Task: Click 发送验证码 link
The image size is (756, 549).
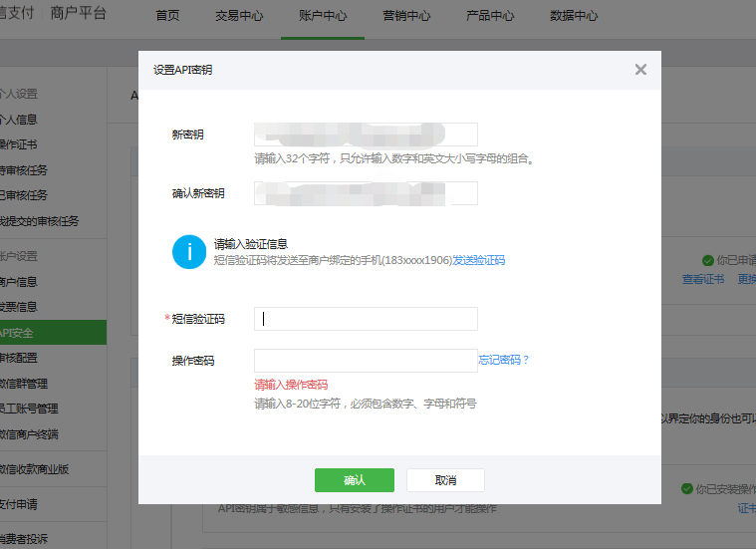Action: tap(479, 260)
